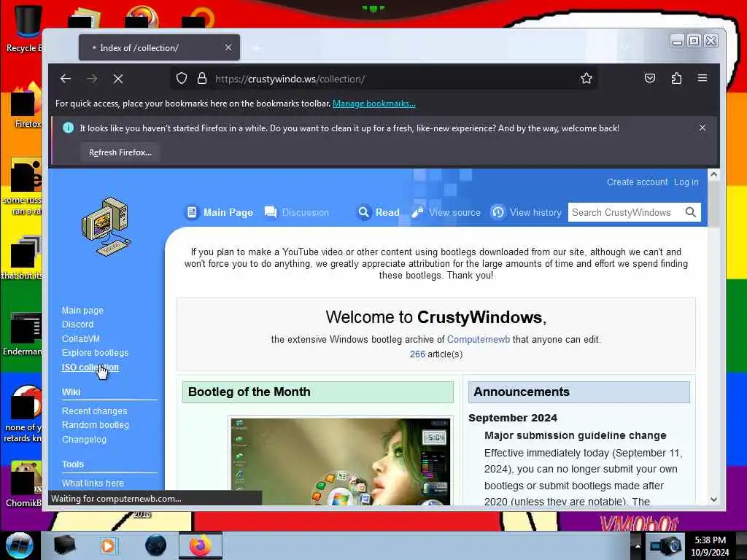Open the Extensions puzzle icon

(676, 78)
